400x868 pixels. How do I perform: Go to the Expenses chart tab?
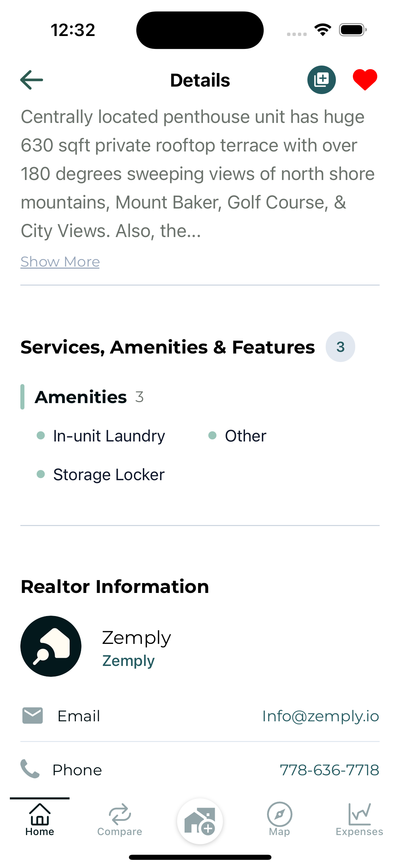(x=359, y=819)
